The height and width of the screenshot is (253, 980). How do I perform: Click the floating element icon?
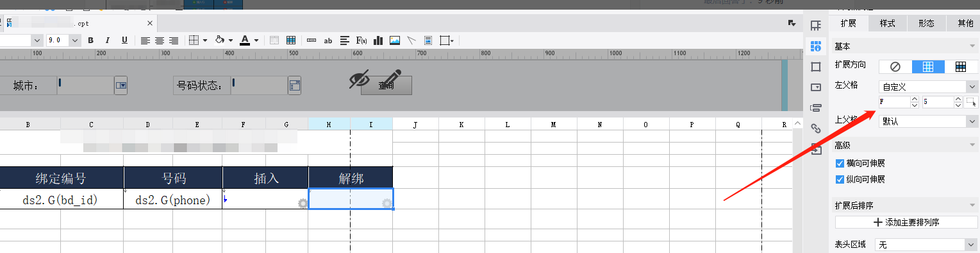tap(445, 40)
